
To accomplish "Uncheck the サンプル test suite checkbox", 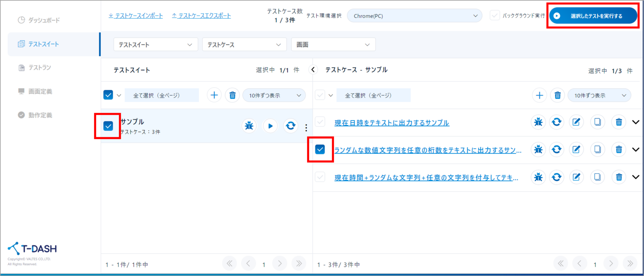I will 108,126.
